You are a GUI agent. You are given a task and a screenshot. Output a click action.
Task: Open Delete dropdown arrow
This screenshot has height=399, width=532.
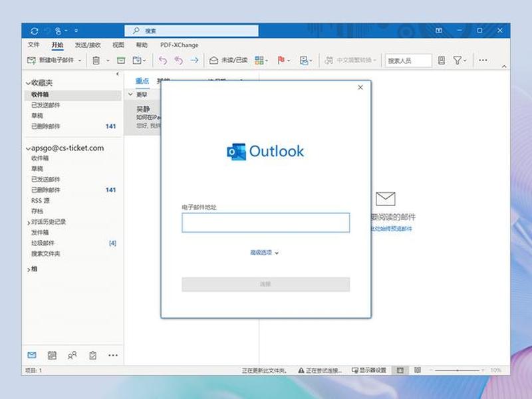click(108, 61)
